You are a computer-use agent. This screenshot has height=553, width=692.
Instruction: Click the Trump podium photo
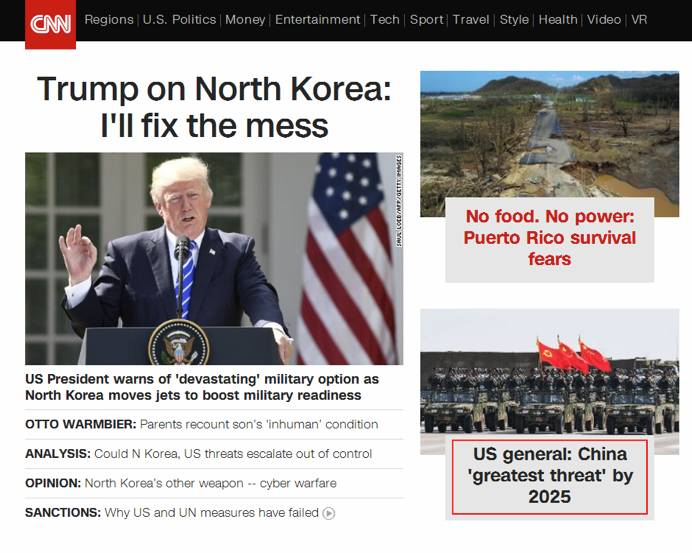click(214, 259)
